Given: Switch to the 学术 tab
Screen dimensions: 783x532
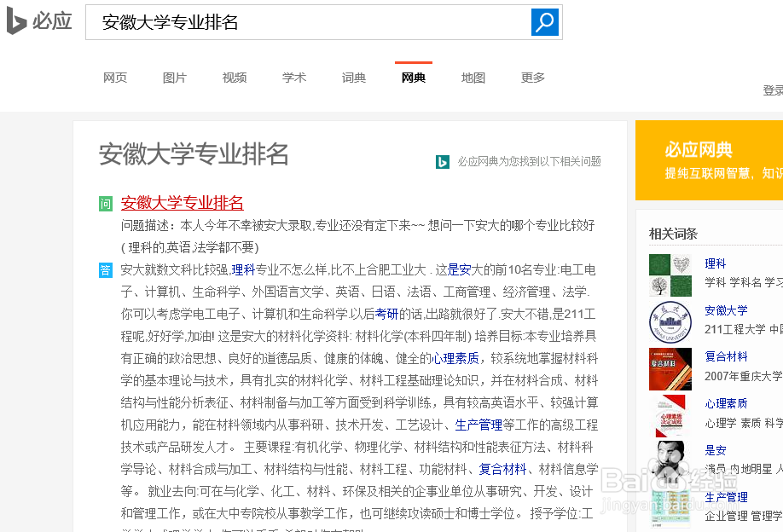Looking at the screenshot, I should tap(294, 78).
